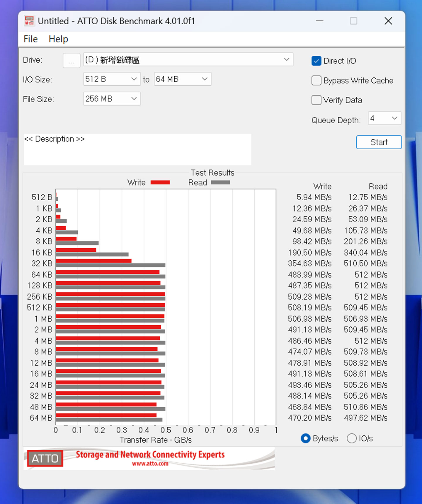Enable the Verify Data checkbox
The height and width of the screenshot is (504, 422).
click(x=316, y=100)
